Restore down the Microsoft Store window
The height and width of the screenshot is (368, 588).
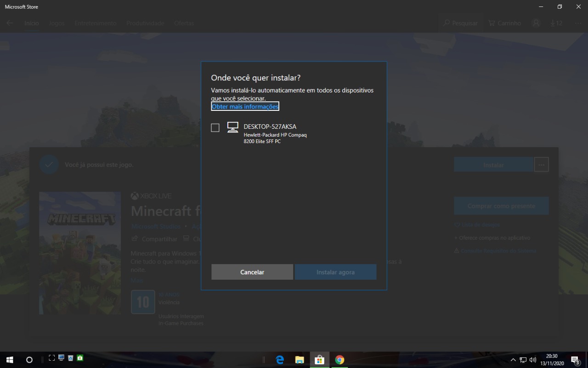(x=560, y=6)
